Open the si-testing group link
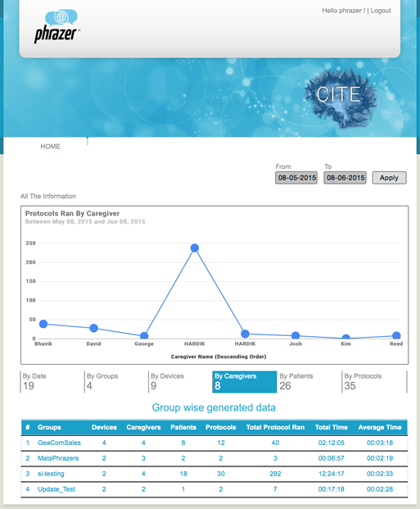420x509 pixels. pos(51,474)
